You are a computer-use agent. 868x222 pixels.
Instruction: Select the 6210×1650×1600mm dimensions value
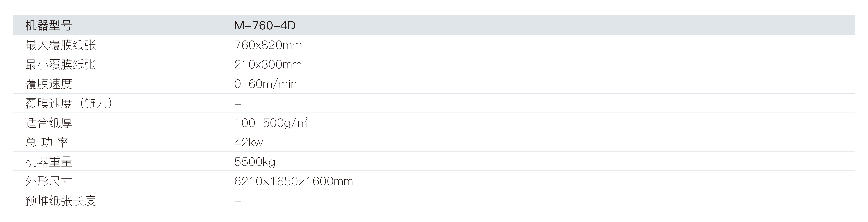pos(294,181)
